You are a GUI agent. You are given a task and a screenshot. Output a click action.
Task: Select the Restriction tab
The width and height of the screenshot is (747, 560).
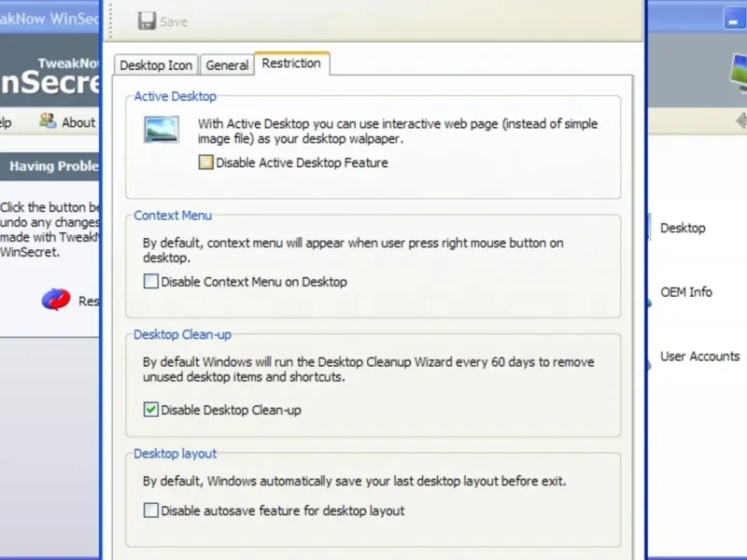pos(291,63)
